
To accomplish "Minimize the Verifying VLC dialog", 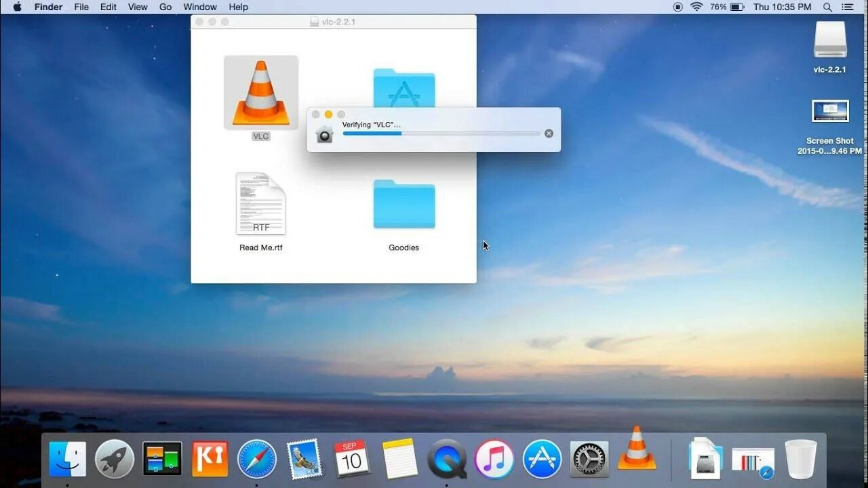I will coord(328,115).
